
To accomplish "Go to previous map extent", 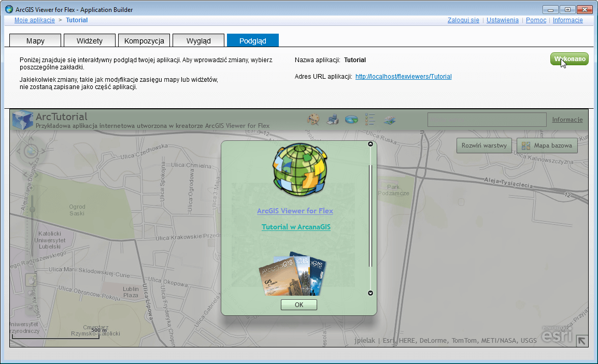I will tap(26, 174).
